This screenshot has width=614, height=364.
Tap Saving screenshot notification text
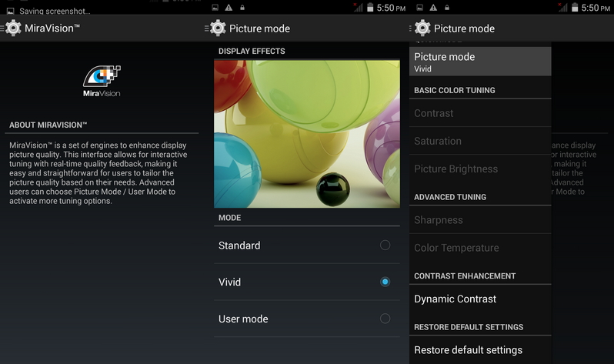pos(55,12)
